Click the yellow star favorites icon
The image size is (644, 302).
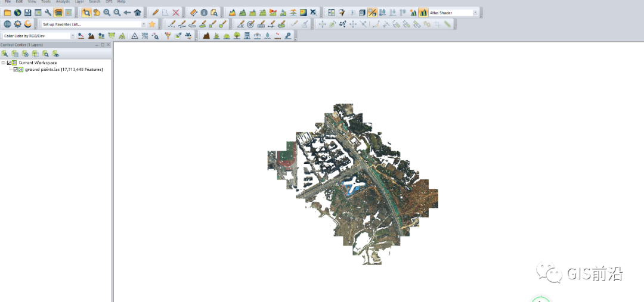click(x=152, y=24)
